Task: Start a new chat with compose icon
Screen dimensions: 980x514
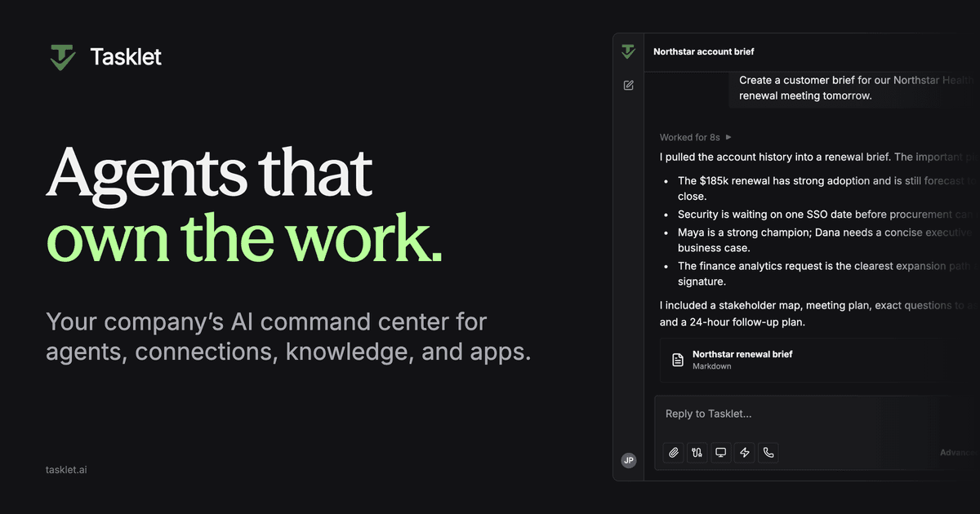Action: 628,85
